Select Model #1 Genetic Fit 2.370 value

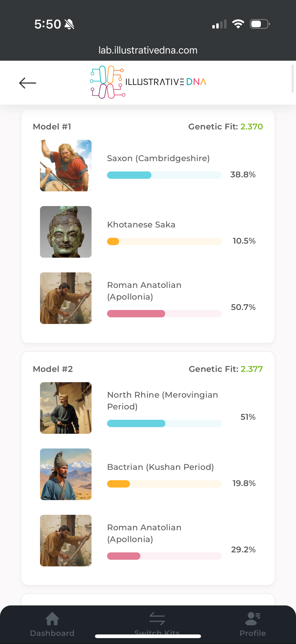pyautogui.click(x=252, y=127)
